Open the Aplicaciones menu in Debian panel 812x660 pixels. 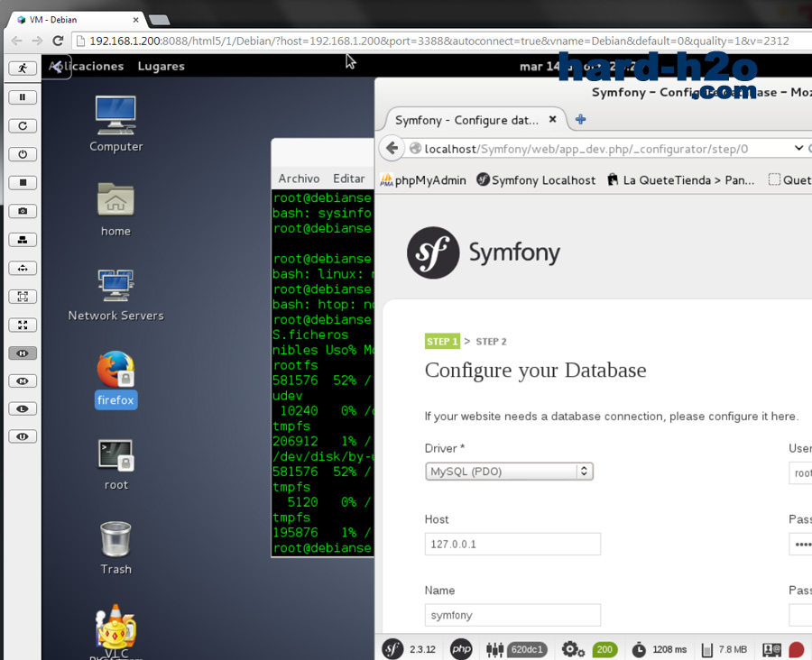[x=87, y=66]
